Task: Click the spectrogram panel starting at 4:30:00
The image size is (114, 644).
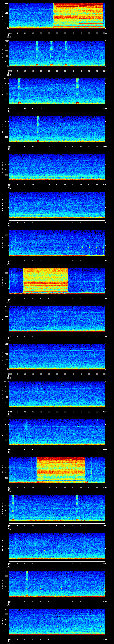Action: tap(57, 53)
